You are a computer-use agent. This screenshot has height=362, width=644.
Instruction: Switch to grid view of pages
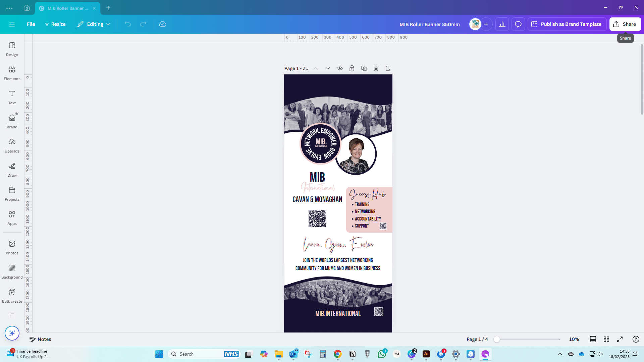(x=606, y=339)
